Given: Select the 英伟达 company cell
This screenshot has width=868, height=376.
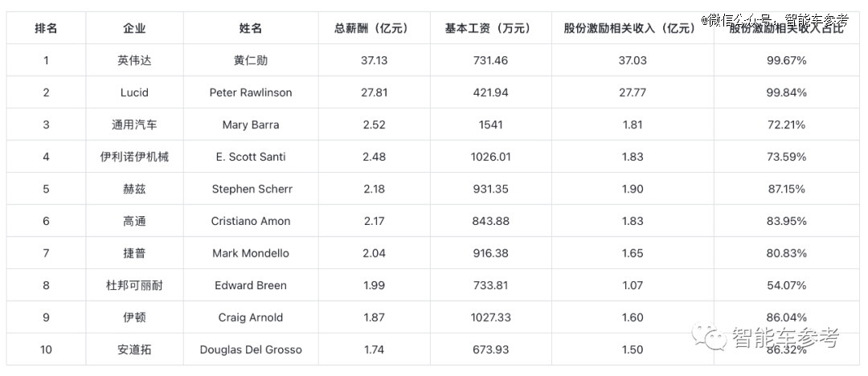Looking at the screenshot, I should (x=134, y=60).
